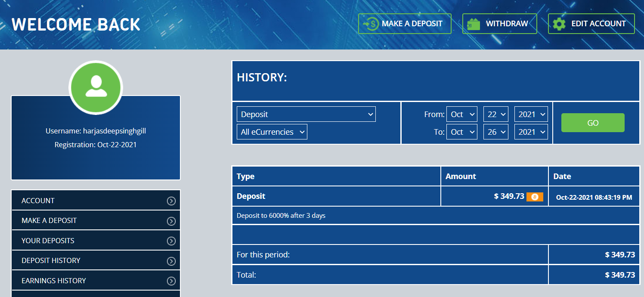Open the All eCurrencies dropdown

click(272, 132)
